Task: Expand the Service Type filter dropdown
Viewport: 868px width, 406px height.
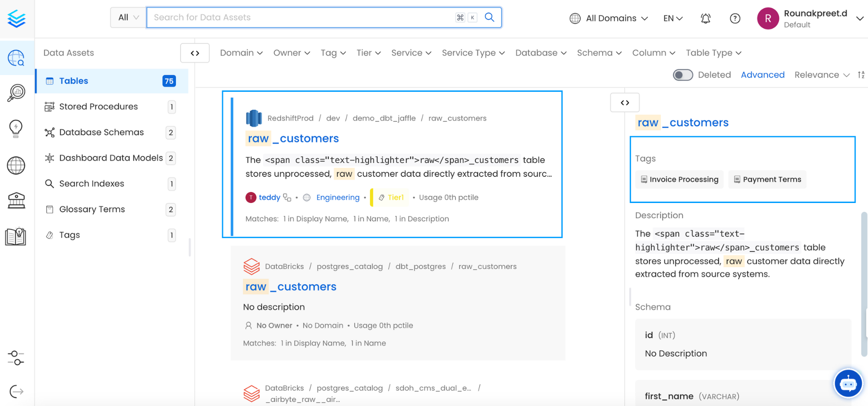Action: click(473, 53)
